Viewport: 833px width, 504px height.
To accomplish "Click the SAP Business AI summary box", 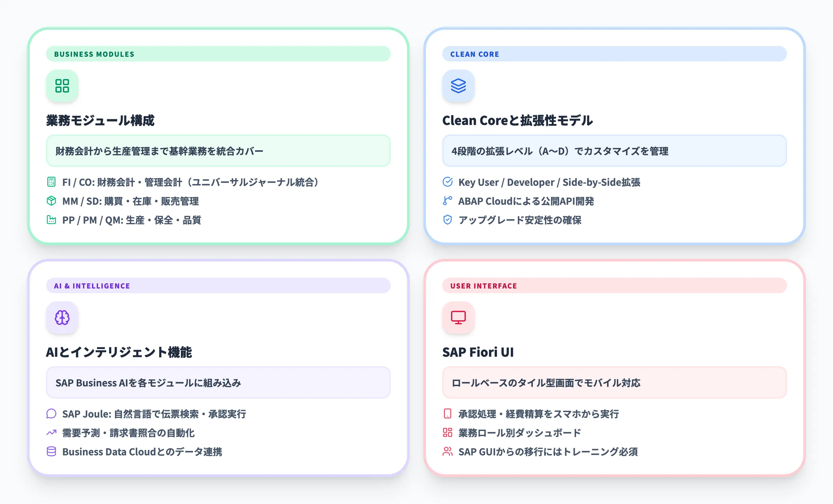I will point(218,383).
